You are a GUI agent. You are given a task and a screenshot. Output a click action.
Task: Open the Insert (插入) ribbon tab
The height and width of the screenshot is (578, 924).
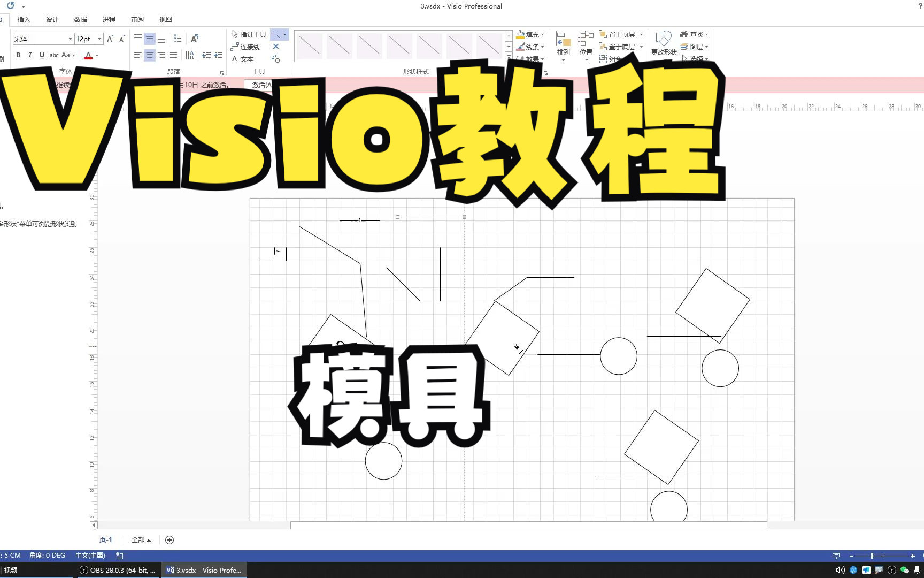24,20
